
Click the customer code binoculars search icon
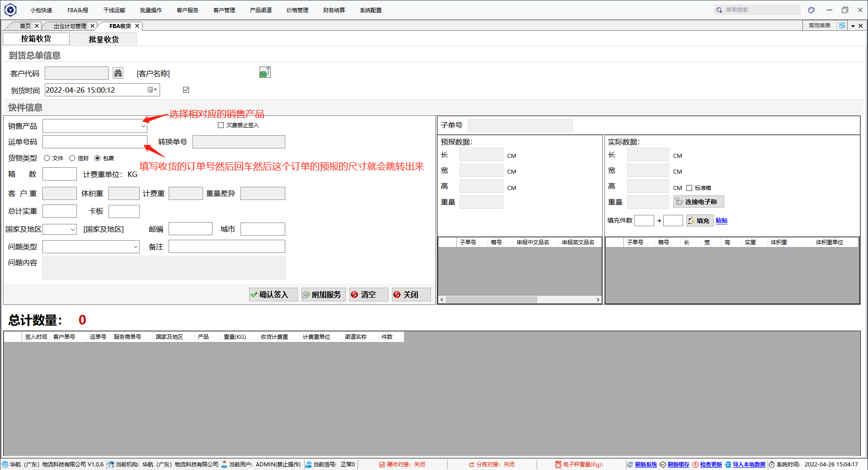(118, 73)
